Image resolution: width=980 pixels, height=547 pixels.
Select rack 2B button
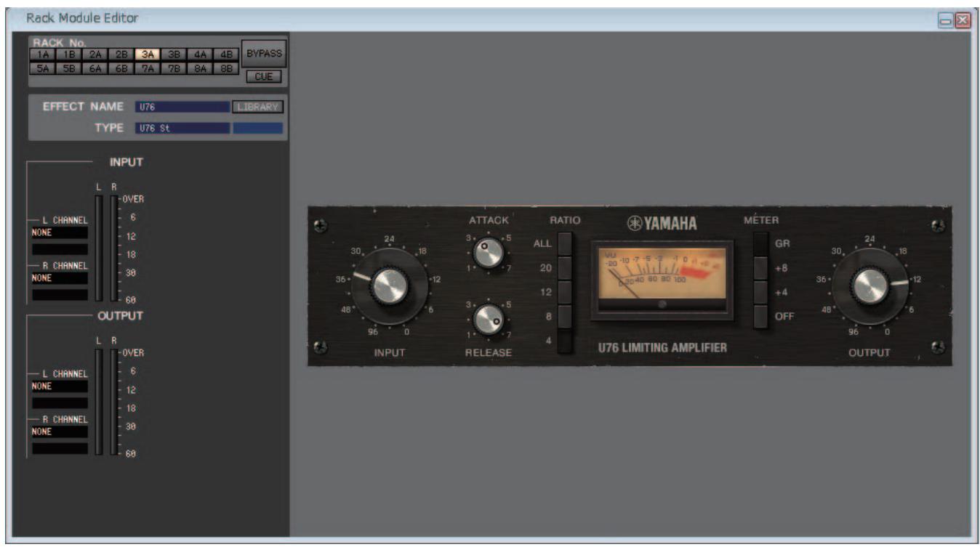click(x=121, y=54)
